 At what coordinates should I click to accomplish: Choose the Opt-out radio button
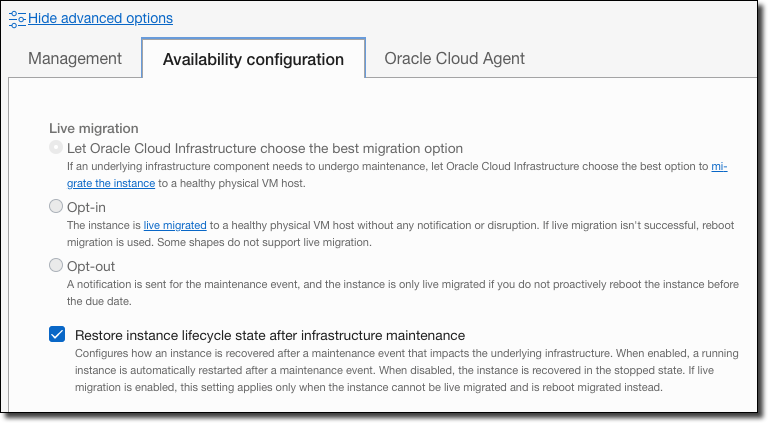point(56,265)
